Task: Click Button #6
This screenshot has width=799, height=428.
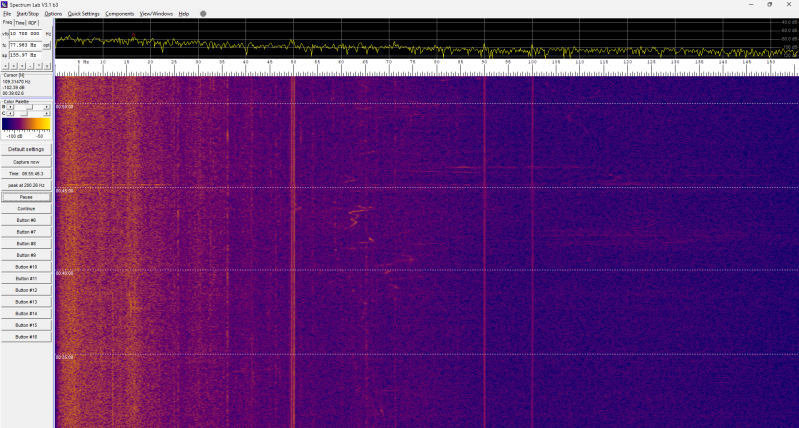Action: [x=26, y=220]
